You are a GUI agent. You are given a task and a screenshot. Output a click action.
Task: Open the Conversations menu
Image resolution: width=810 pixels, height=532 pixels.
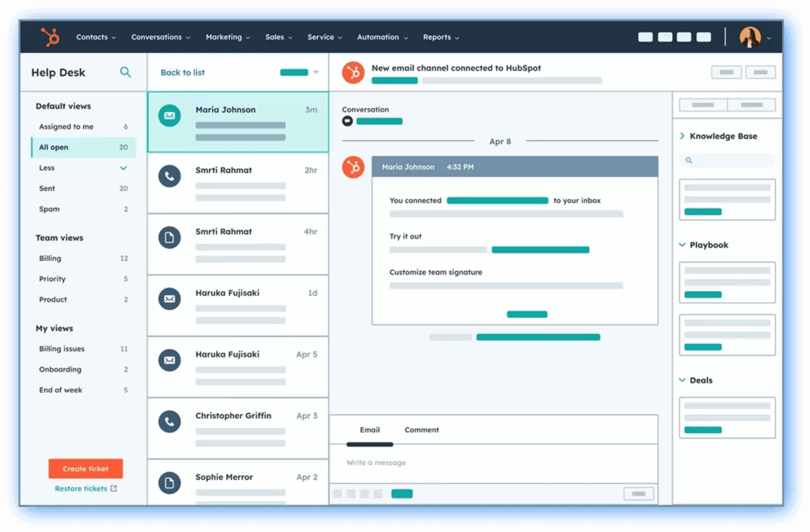(161, 37)
